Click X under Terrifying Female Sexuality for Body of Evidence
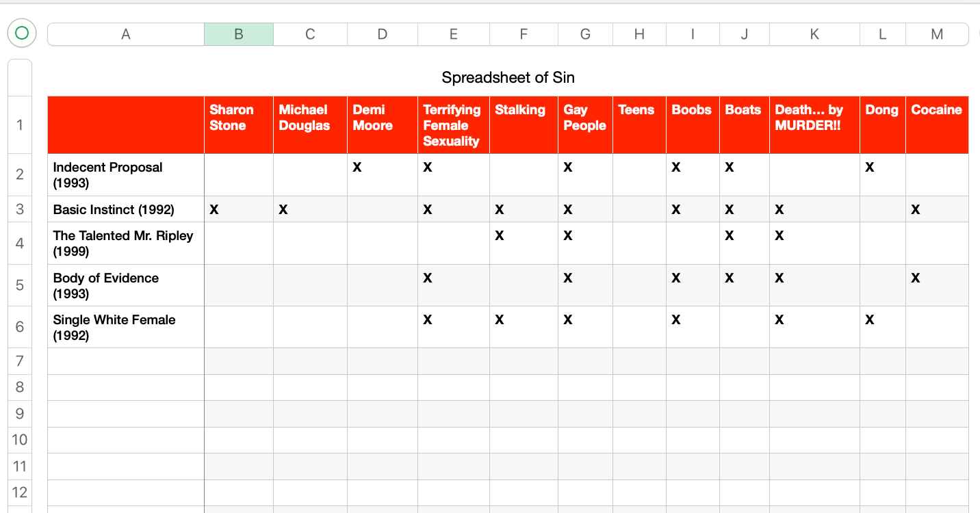 428,278
